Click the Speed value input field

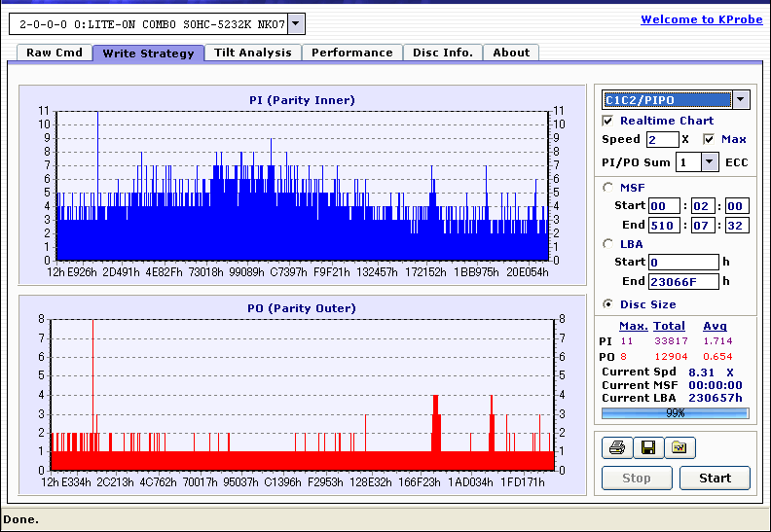(662, 139)
